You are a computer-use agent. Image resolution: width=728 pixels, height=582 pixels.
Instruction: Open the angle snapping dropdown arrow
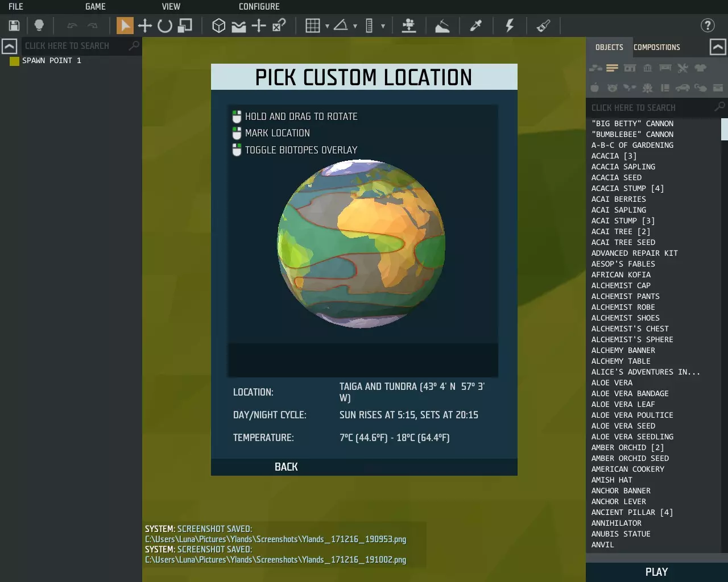pos(355,26)
